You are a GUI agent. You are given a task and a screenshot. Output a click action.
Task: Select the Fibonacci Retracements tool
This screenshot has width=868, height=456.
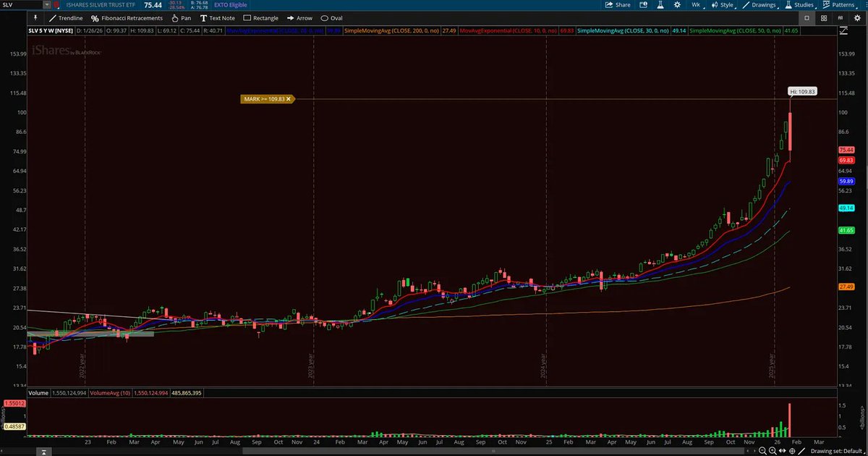[127, 18]
